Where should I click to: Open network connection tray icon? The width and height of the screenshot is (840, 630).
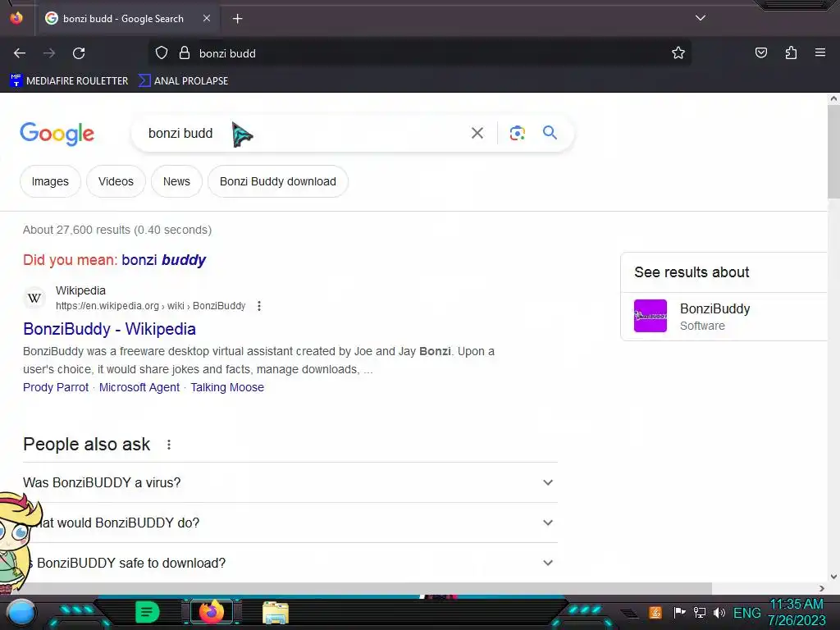click(x=700, y=612)
